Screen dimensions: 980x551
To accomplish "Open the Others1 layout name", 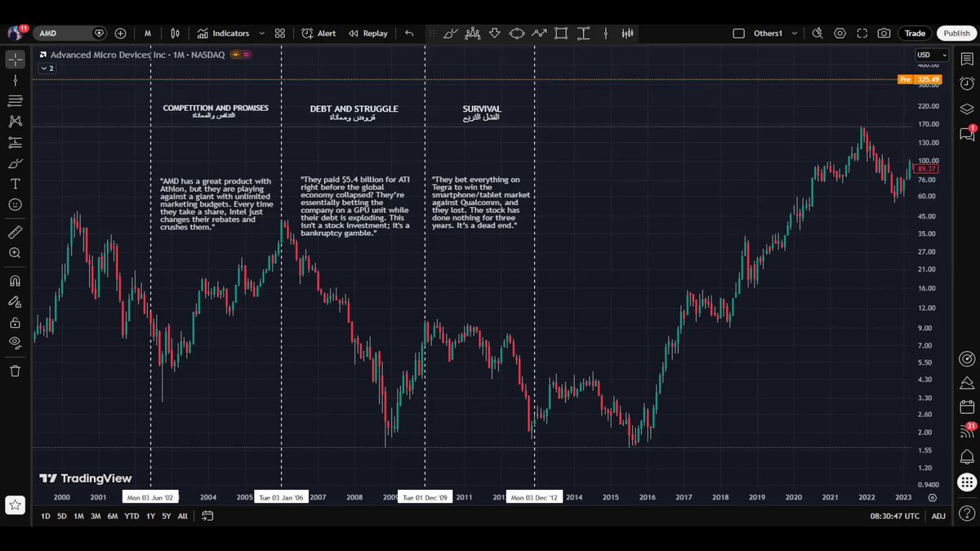I will pyautogui.click(x=768, y=33).
